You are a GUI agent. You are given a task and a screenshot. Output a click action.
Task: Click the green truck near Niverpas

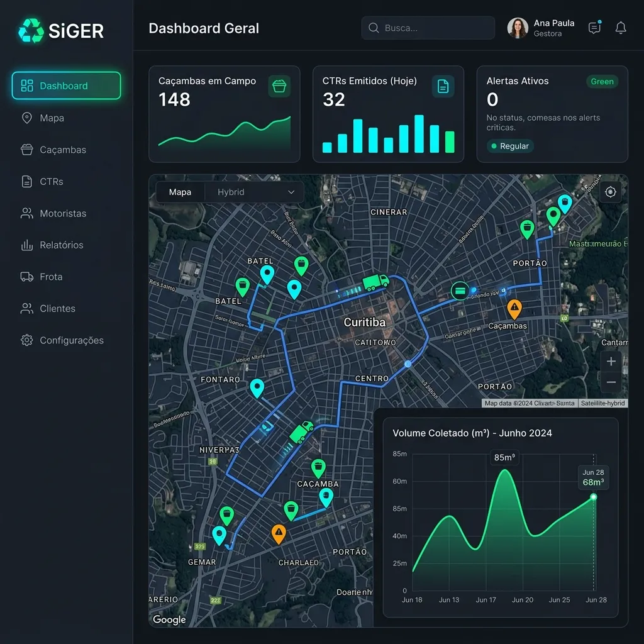point(302,431)
